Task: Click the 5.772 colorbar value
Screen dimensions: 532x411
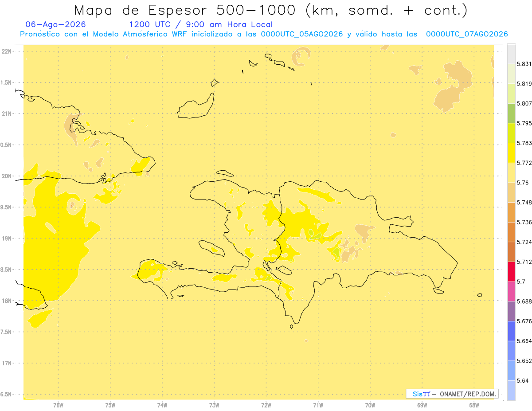Action: coord(524,163)
